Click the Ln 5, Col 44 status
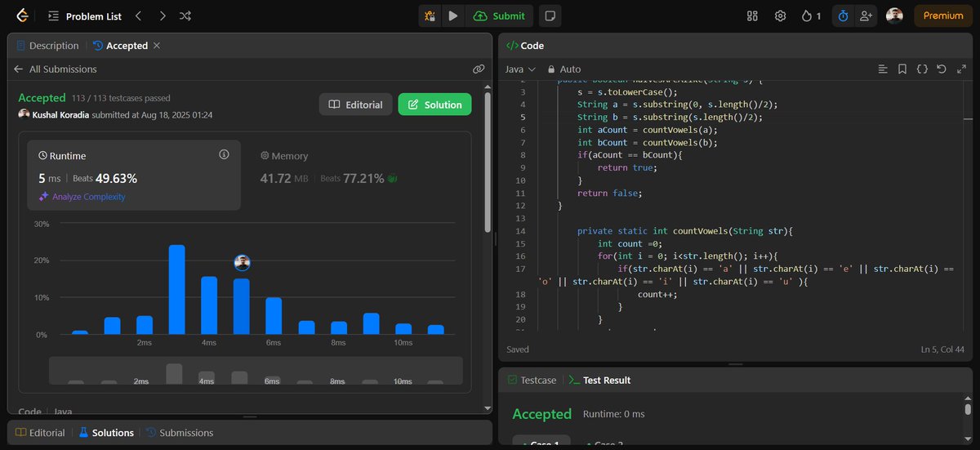Screen dimensions: 980x450 [944, 350]
